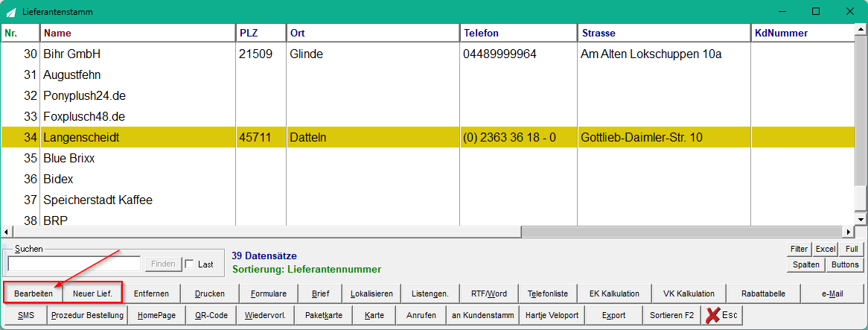
Task: Click the Brief button
Action: tap(320, 293)
